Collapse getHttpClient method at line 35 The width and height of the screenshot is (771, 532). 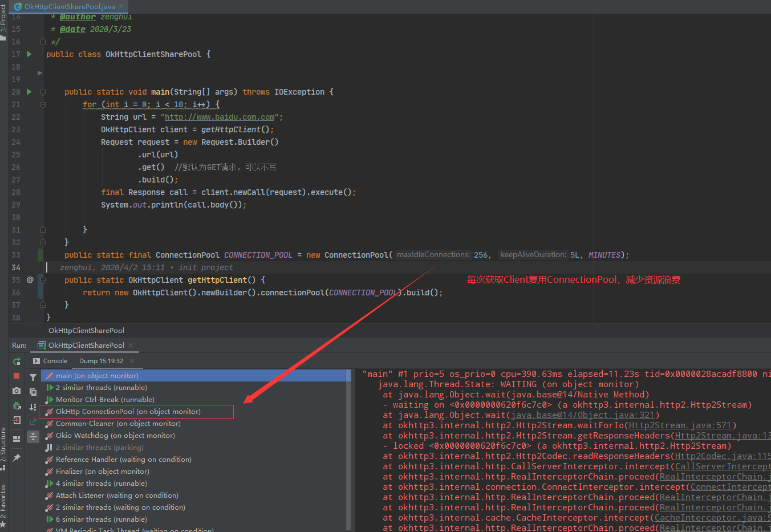tap(43, 280)
